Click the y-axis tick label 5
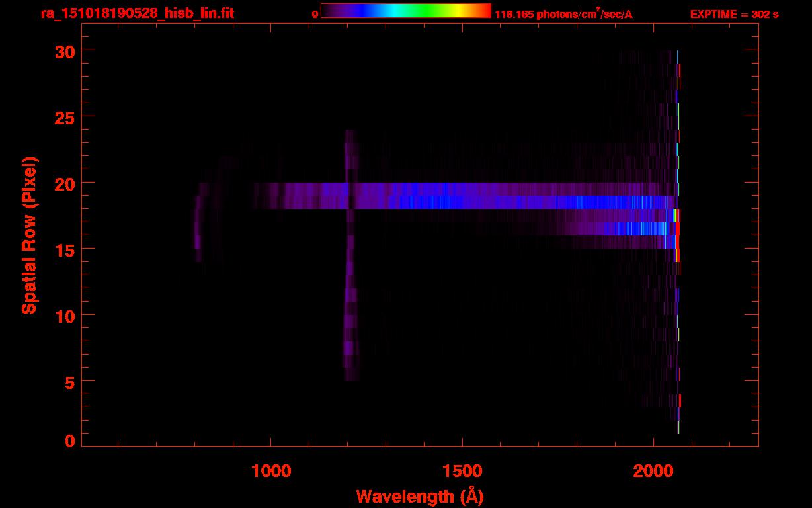 coord(70,382)
